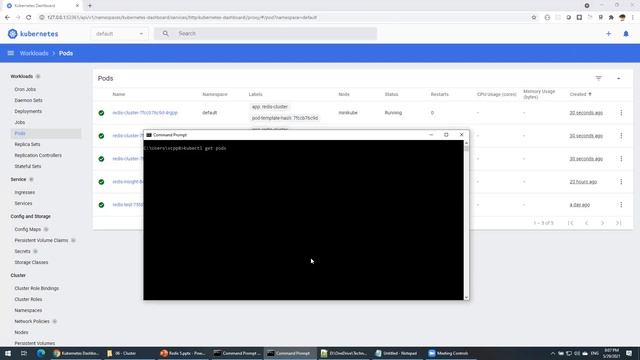Switch to the PowerPoint taskbar item
This screenshot has width=640, height=360.
183,353
